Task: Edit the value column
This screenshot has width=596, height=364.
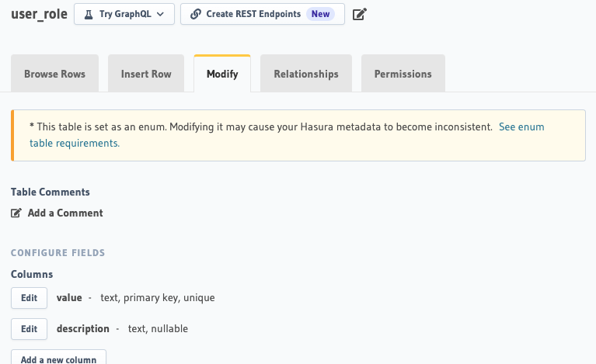Action: (x=29, y=298)
